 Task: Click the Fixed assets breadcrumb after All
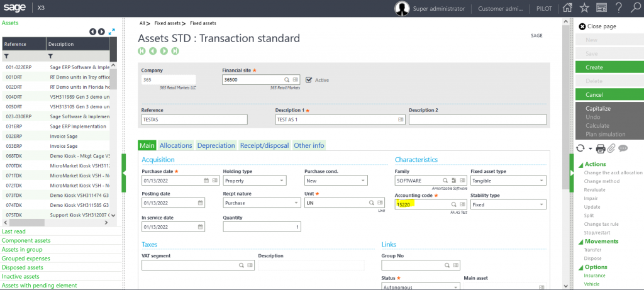(167, 23)
